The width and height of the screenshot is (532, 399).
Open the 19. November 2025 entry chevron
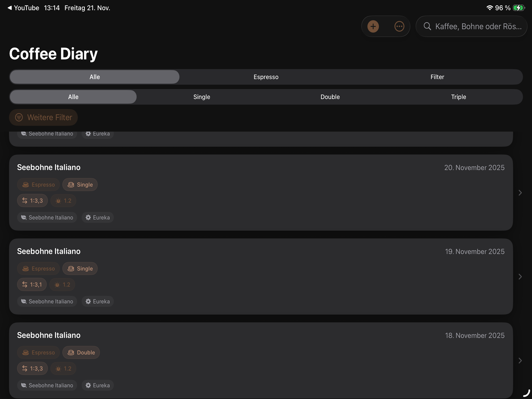[520, 277]
